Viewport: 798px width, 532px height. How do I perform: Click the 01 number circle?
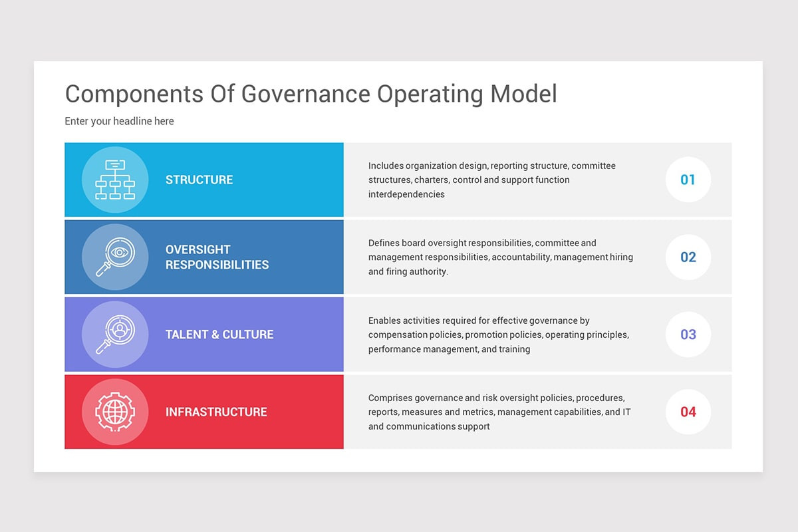click(x=688, y=180)
